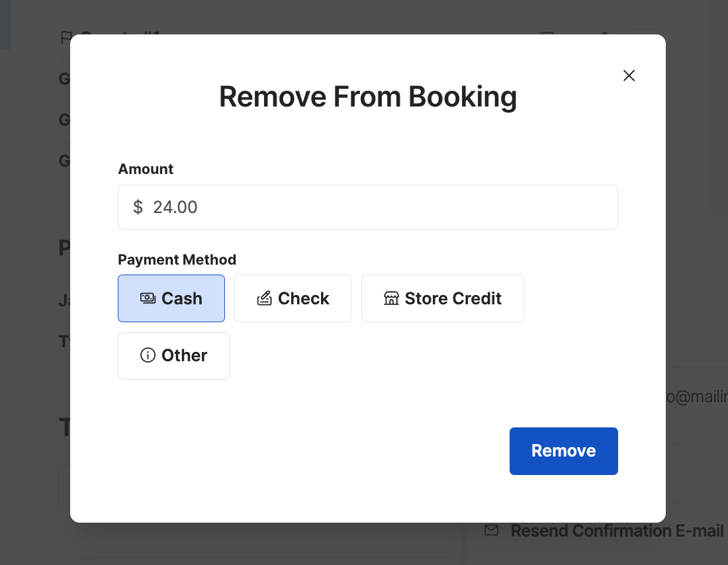The height and width of the screenshot is (565, 728).
Task: Click the Remove From Booking heading
Action: click(x=368, y=97)
